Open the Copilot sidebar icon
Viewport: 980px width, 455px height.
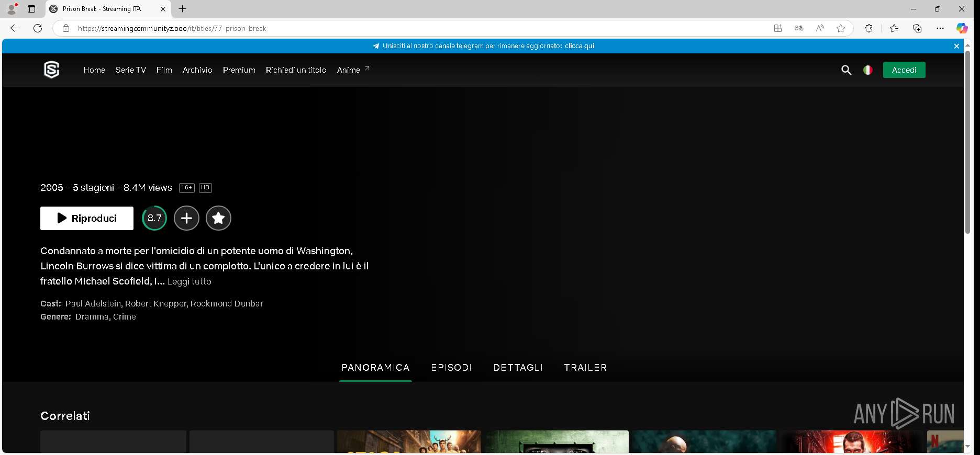(x=962, y=28)
